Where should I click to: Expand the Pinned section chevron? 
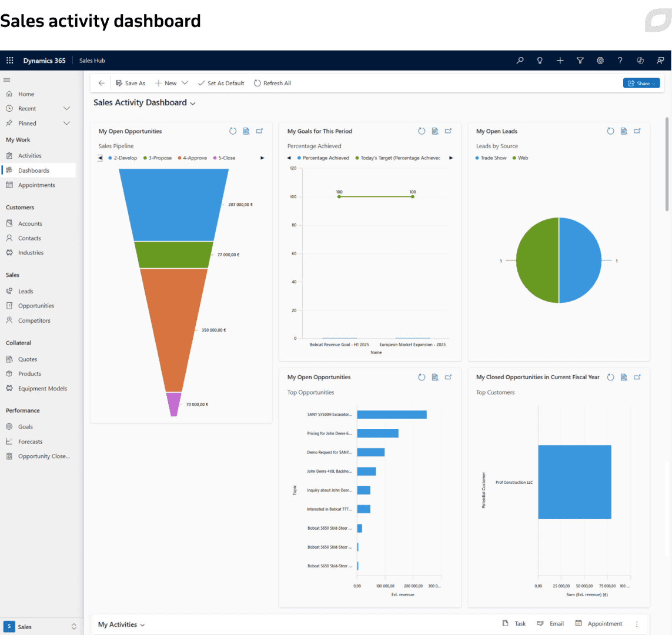click(x=67, y=123)
